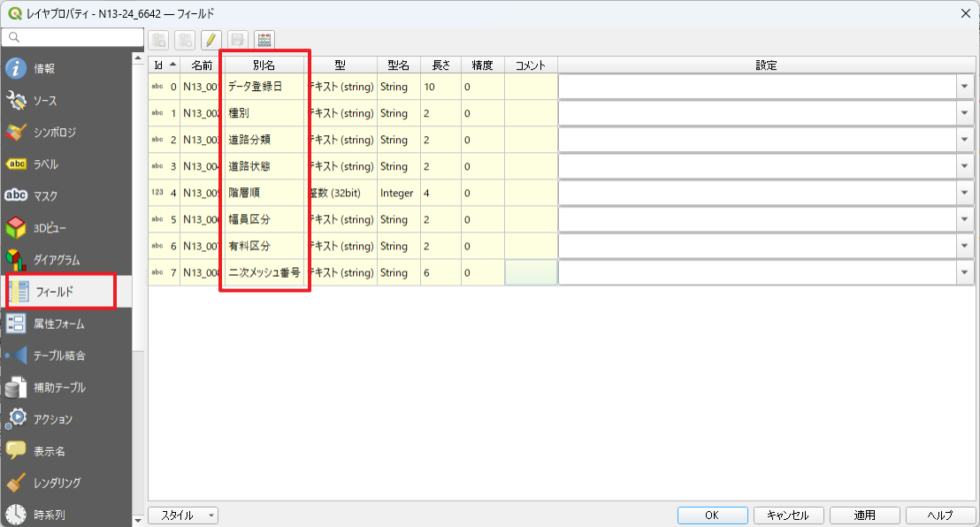This screenshot has height=527, width=980.
Task: Sort fields by the Id column header
Action: pyautogui.click(x=164, y=65)
